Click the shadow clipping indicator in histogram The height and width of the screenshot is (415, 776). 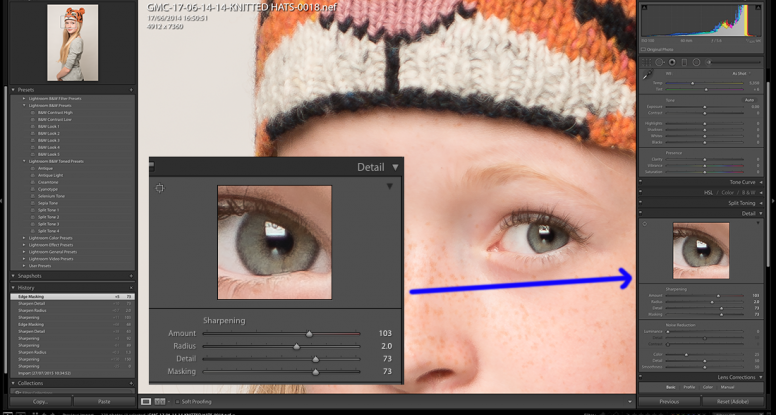pos(643,7)
